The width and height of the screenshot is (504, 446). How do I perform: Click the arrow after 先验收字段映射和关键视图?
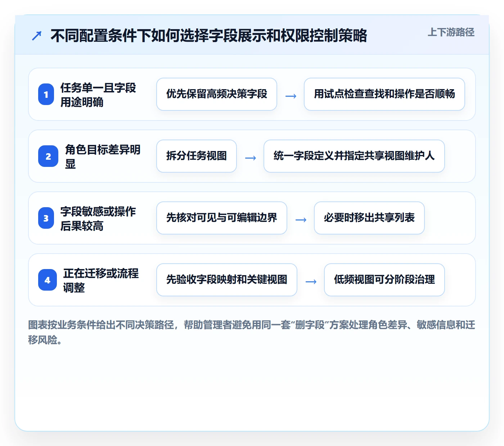point(311,282)
